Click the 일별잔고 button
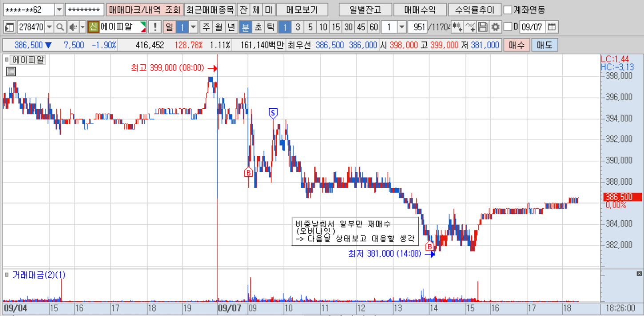 (366, 10)
